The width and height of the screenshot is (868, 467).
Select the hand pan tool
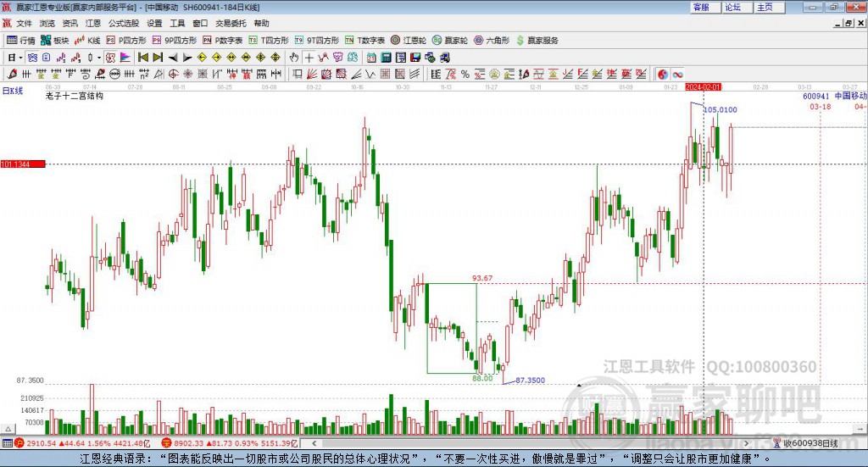[294, 58]
